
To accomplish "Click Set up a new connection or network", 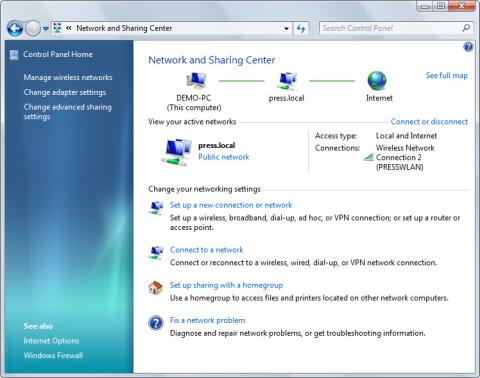I will 231,205.
